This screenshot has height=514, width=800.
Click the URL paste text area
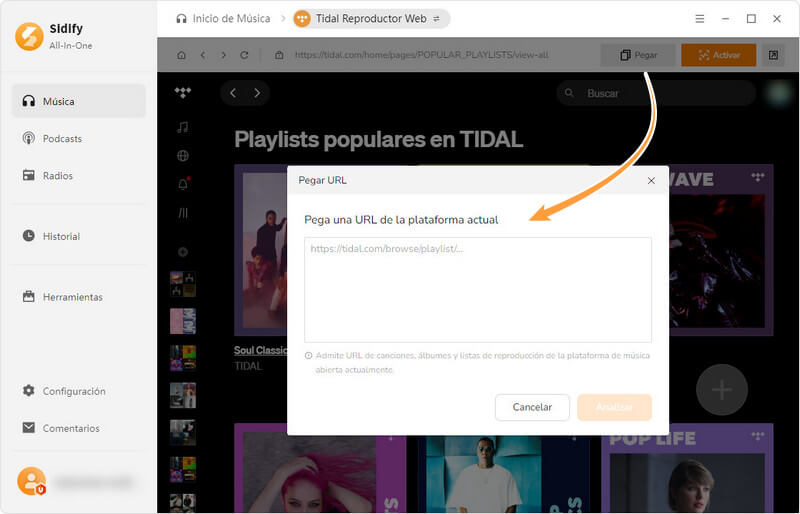478,289
